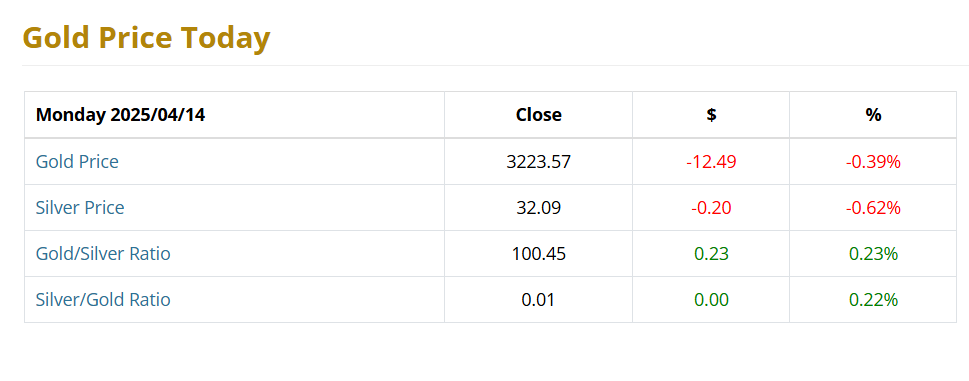Click the gold dollar change -12.49
This screenshot has width=969, height=381.
point(711,162)
